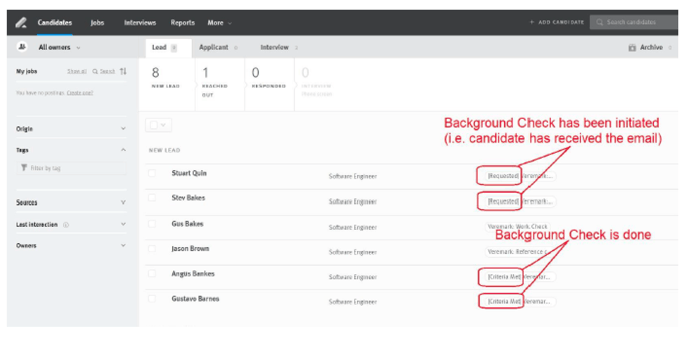
Task: Mark the Gustavo Barnes checkbox
Action: pos(152,299)
